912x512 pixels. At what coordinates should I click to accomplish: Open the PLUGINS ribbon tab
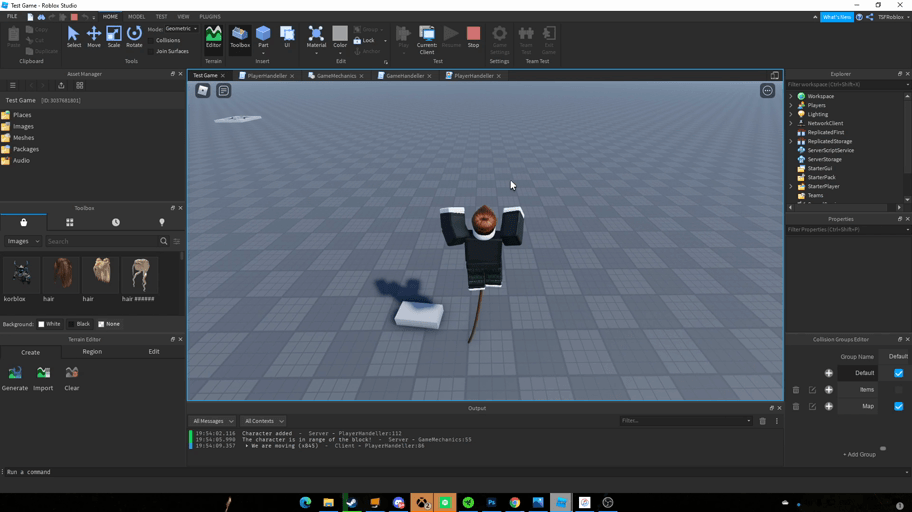click(210, 17)
